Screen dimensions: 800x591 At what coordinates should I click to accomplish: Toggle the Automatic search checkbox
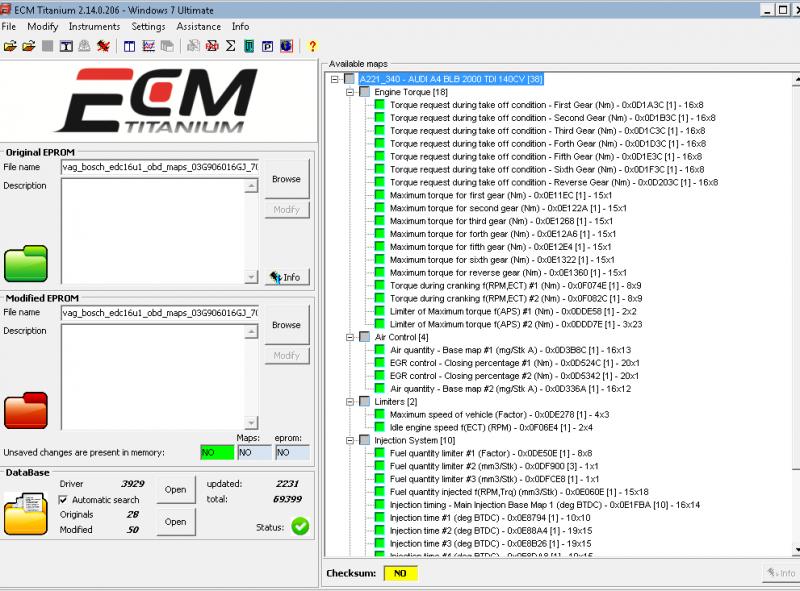click(x=63, y=500)
